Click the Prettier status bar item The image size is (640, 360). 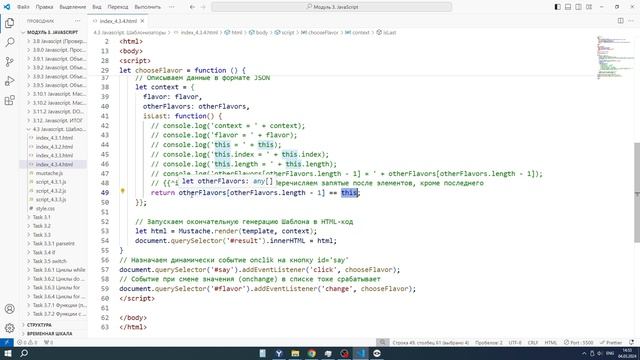coord(611,342)
